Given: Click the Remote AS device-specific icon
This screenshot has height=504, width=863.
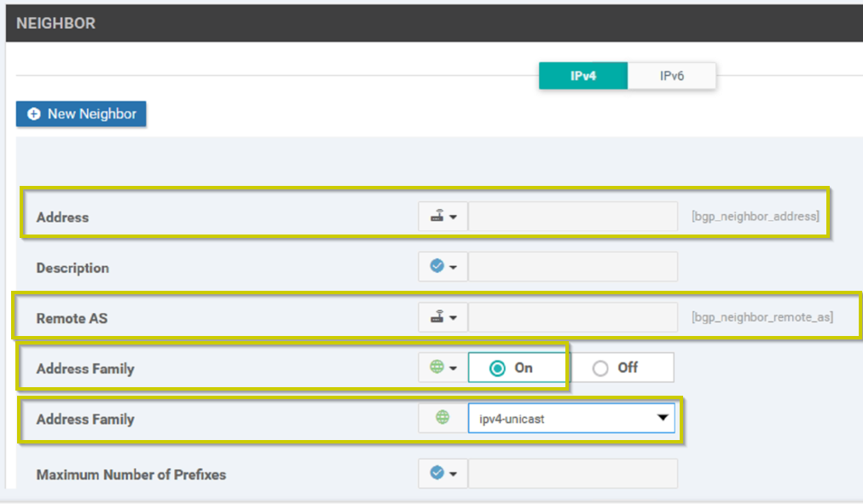Looking at the screenshot, I should [x=437, y=317].
